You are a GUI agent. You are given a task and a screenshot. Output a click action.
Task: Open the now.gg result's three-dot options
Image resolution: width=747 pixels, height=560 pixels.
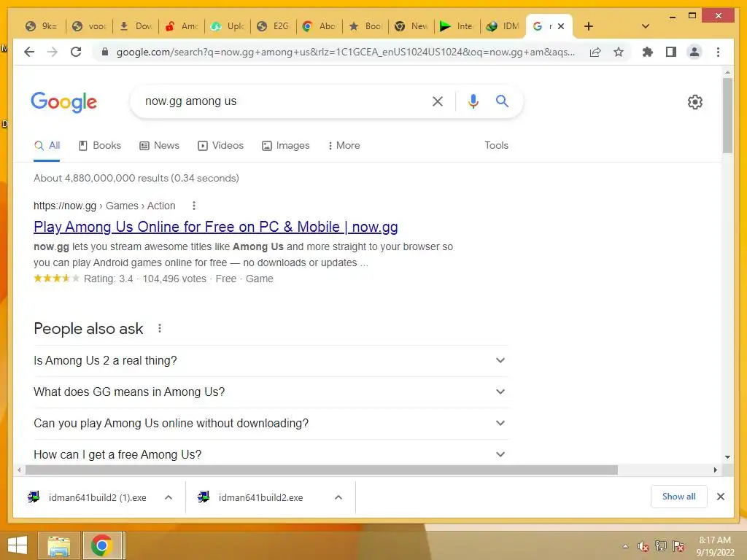(194, 206)
